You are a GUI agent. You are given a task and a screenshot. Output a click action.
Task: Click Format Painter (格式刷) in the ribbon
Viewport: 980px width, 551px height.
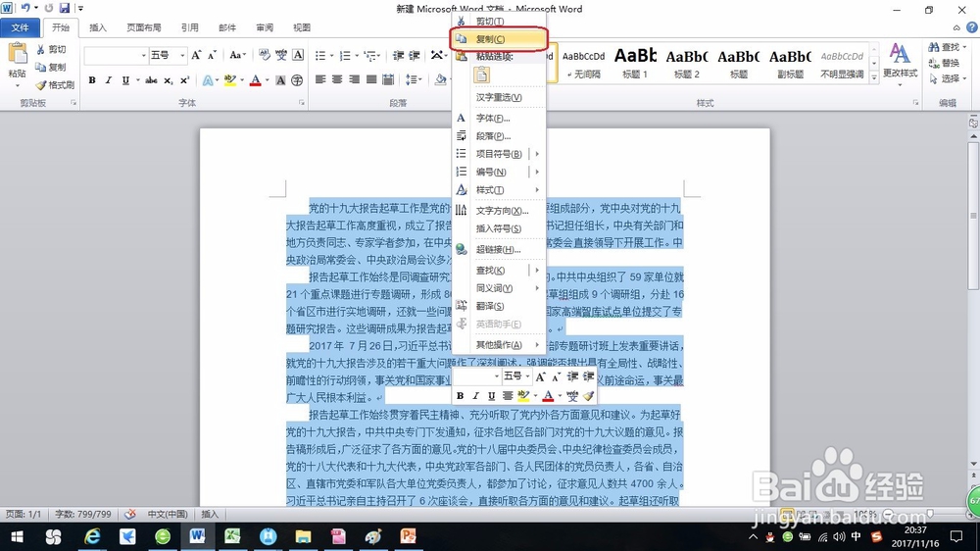[x=55, y=84]
